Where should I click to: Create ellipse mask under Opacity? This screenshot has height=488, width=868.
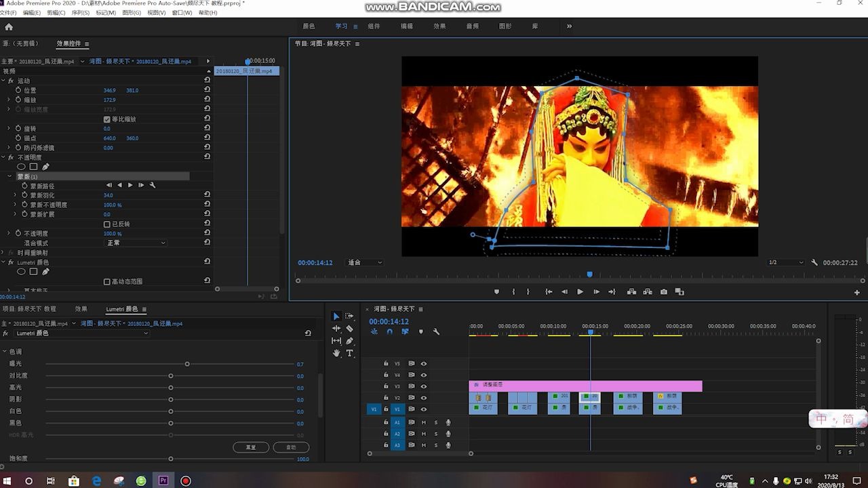point(21,166)
